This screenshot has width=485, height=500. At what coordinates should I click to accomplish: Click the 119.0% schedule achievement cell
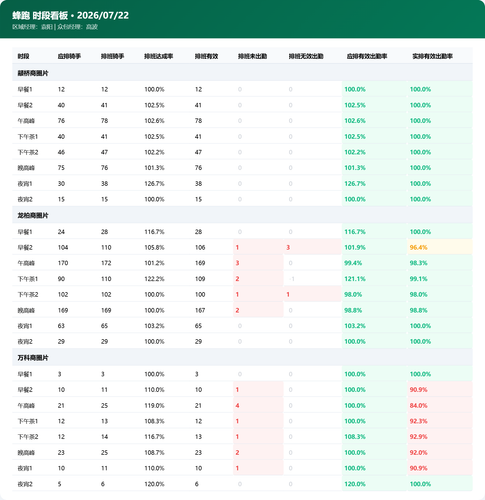154,405
